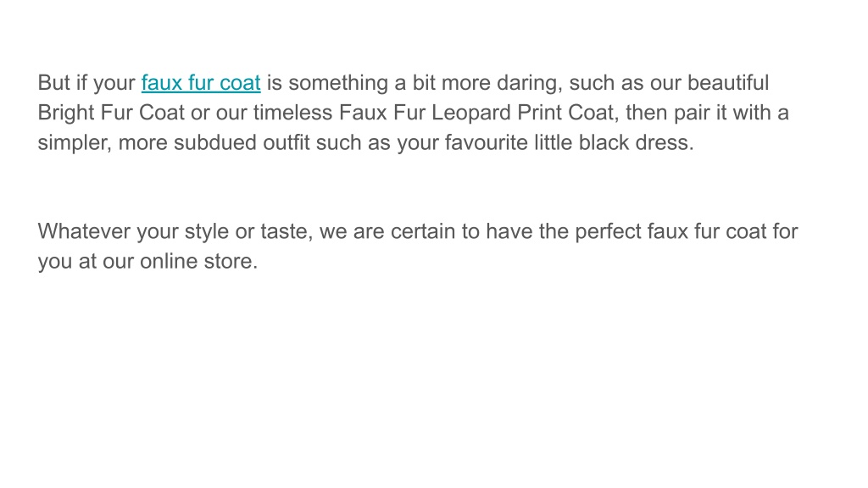This screenshot has height=488, width=868.
Task: Click the word 'certain' in second paragraph
Action: (423, 231)
